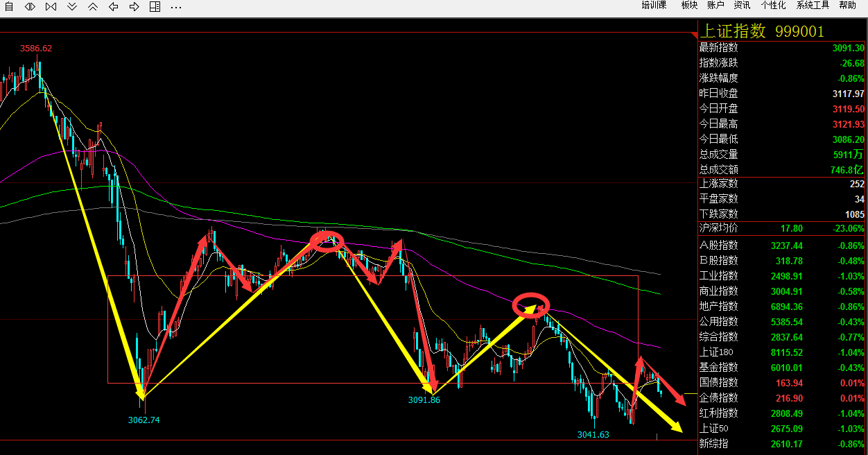
Task: Select the 最新指数 label
Action: coord(719,48)
